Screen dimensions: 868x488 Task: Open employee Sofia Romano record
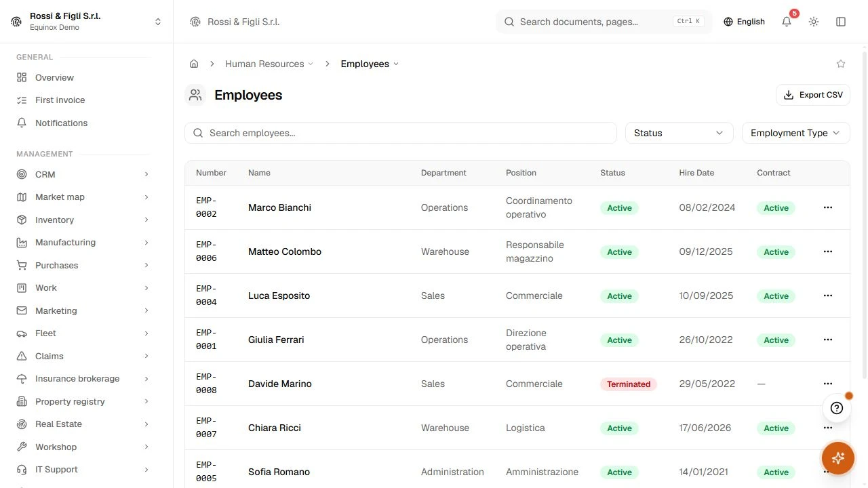279,472
